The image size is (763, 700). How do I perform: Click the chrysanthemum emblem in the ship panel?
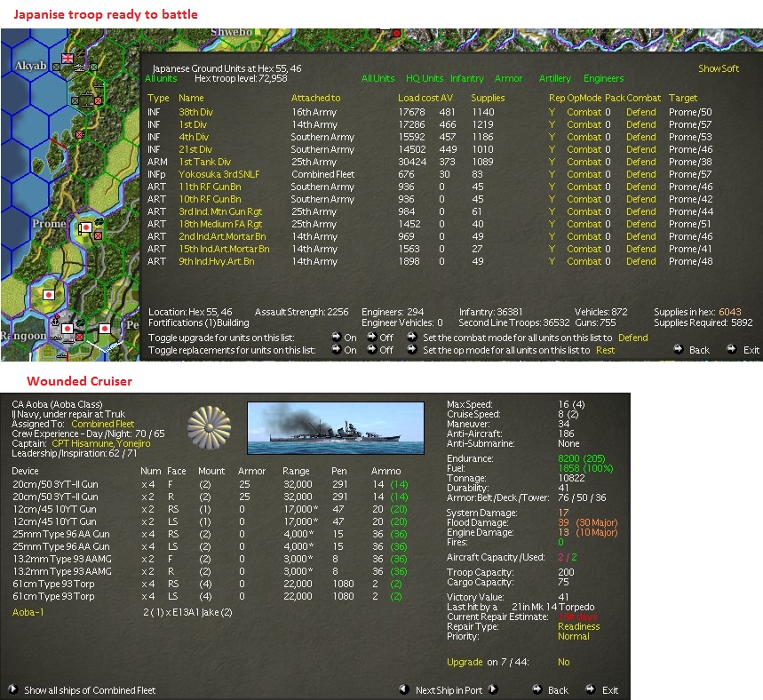210,428
